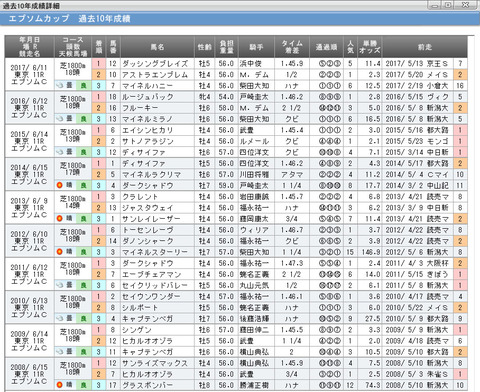Click the time value 1.47.3

pos(292,263)
